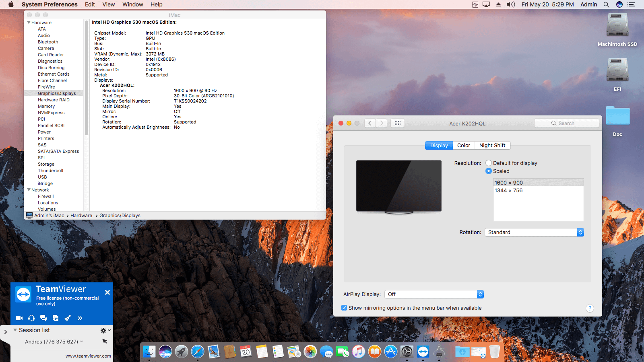Image resolution: width=644 pixels, height=362 pixels.
Task: Open the Help menu
Action: click(x=157, y=4)
